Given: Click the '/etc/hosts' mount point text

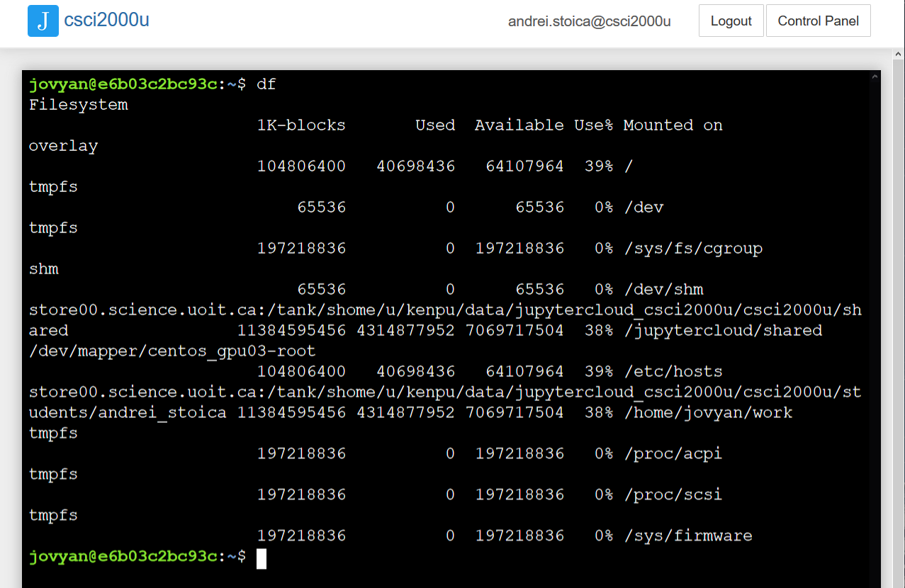Looking at the screenshot, I should [673, 372].
